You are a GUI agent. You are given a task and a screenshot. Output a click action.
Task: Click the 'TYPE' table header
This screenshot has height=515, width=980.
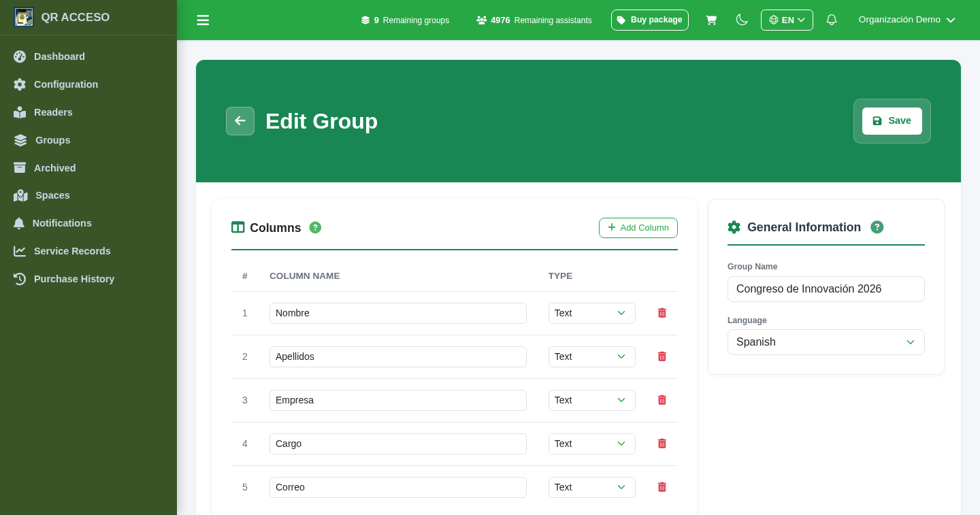561,276
